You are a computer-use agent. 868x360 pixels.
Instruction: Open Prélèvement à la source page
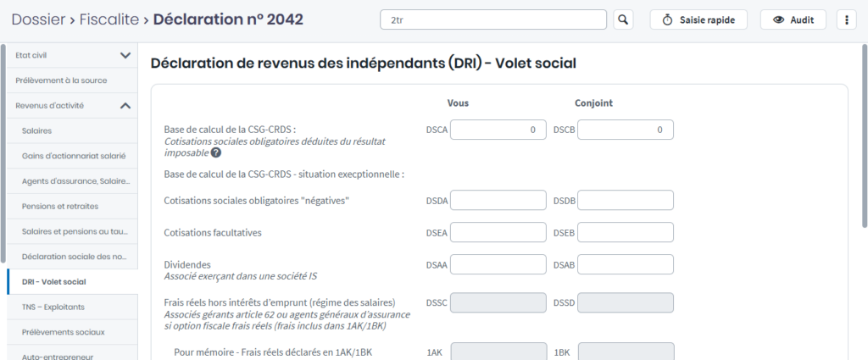click(61, 80)
